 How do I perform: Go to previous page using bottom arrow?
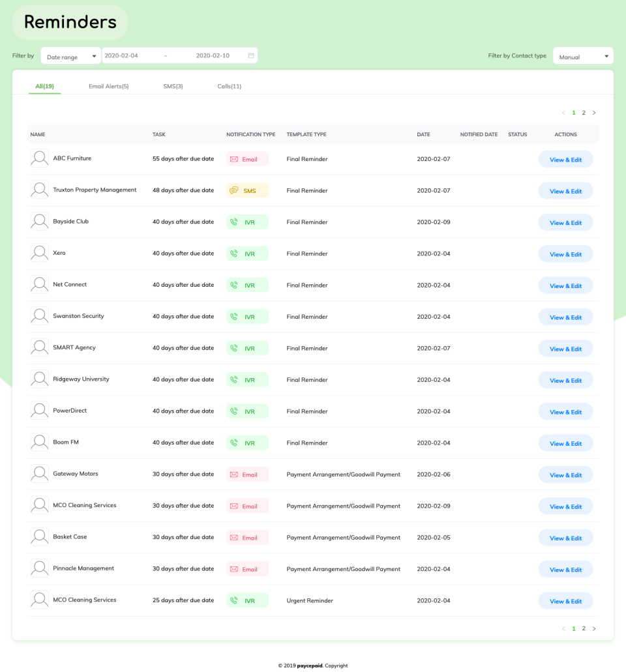[563, 629]
